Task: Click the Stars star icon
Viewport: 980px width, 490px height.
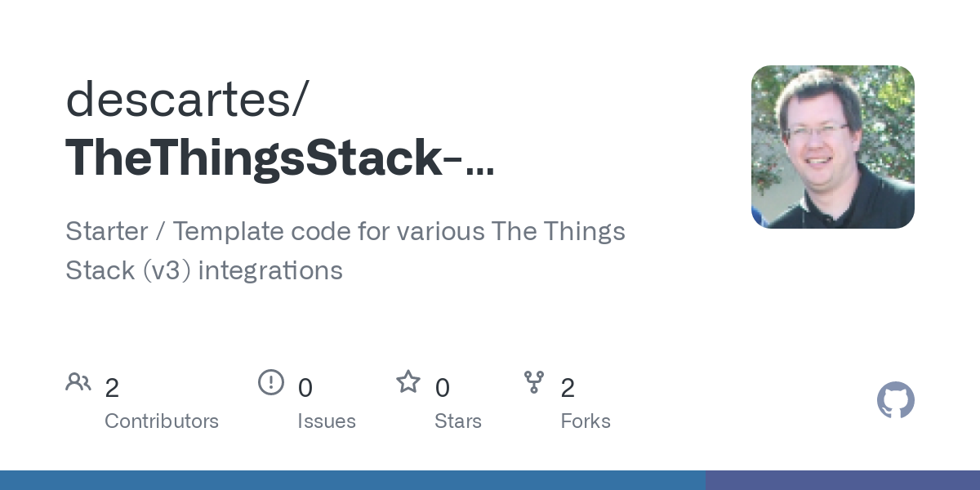Action: [408, 382]
